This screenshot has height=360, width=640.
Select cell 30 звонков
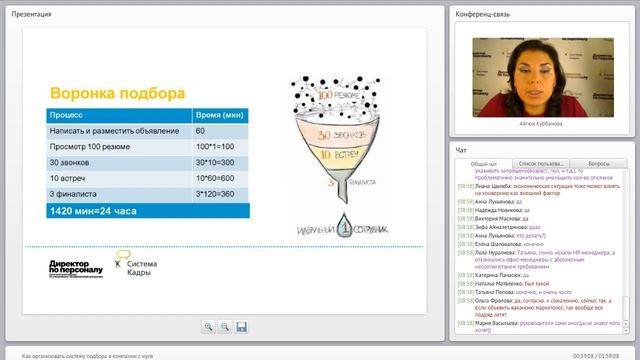(119, 162)
